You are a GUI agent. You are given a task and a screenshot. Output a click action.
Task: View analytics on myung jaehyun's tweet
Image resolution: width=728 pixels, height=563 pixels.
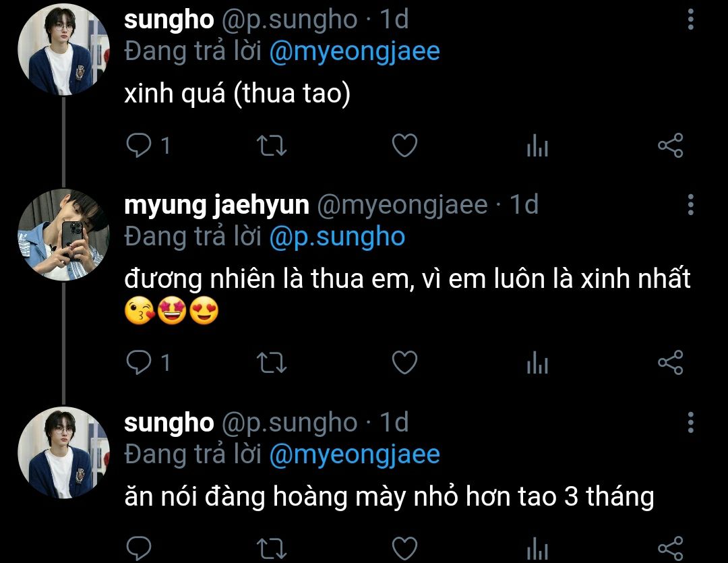(538, 362)
